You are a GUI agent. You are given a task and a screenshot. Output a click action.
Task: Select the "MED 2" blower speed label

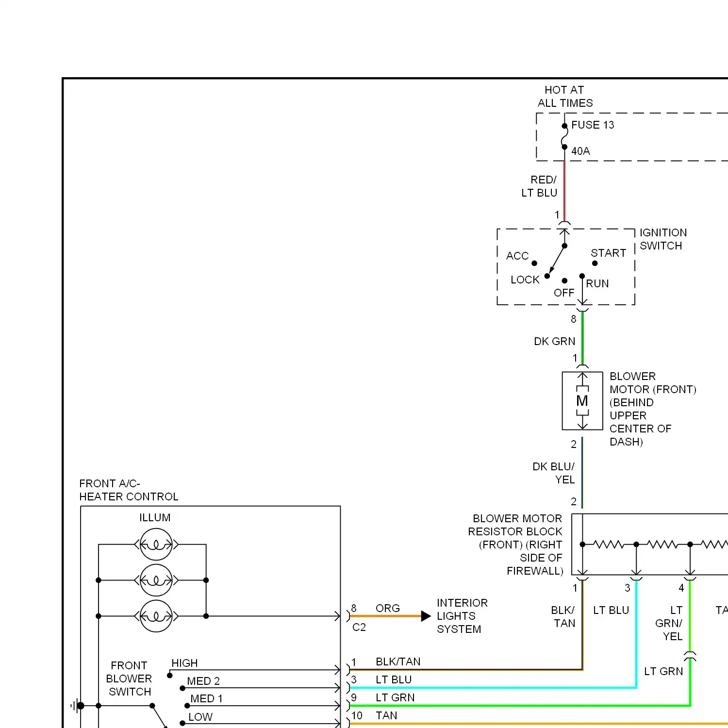point(203,681)
